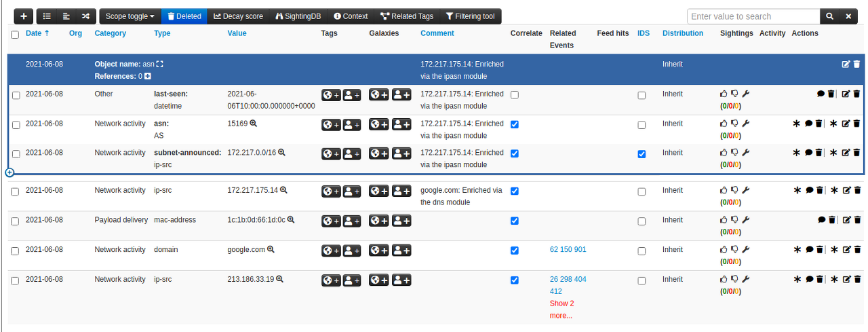This screenshot has width=868, height=332.
Task: Open related event 62 on google.com row
Action: click(x=554, y=250)
